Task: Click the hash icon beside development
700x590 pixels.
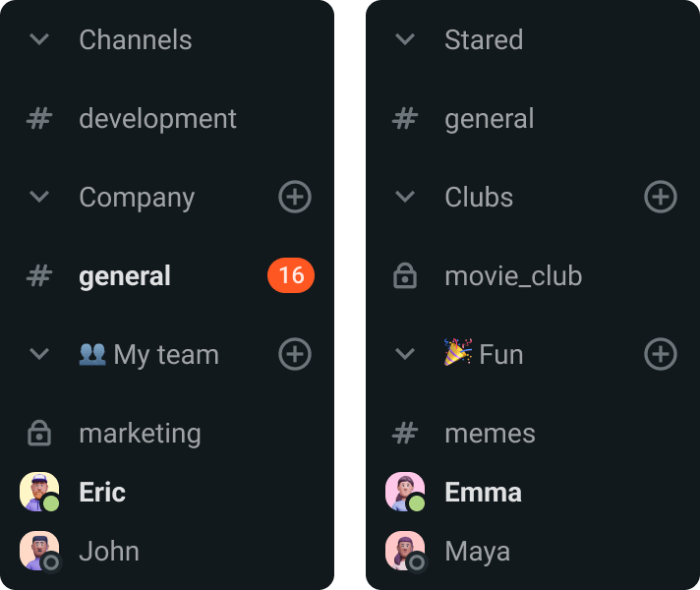Action: point(39,119)
